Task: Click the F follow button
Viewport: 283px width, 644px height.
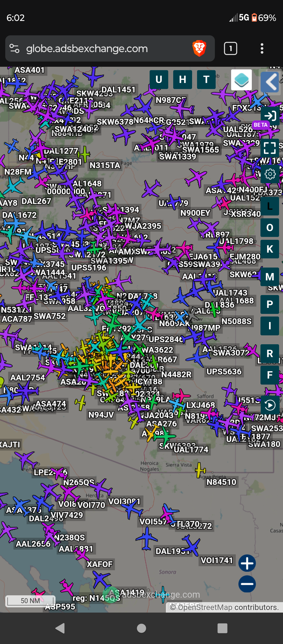Action: tap(270, 375)
